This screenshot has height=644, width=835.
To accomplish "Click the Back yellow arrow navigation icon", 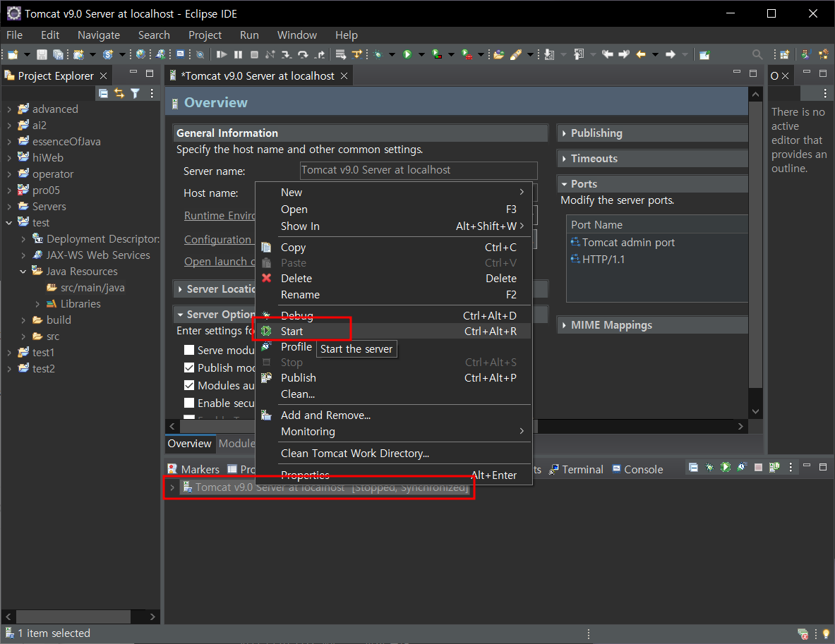I will click(x=641, y=54).
